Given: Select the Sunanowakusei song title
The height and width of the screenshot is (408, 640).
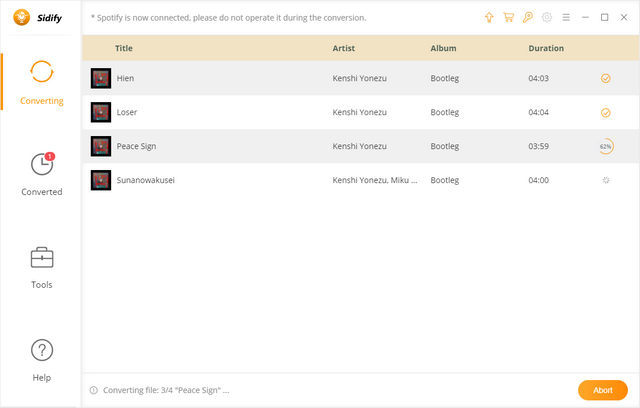Looking at the screenshot, I should pos(146,180).
